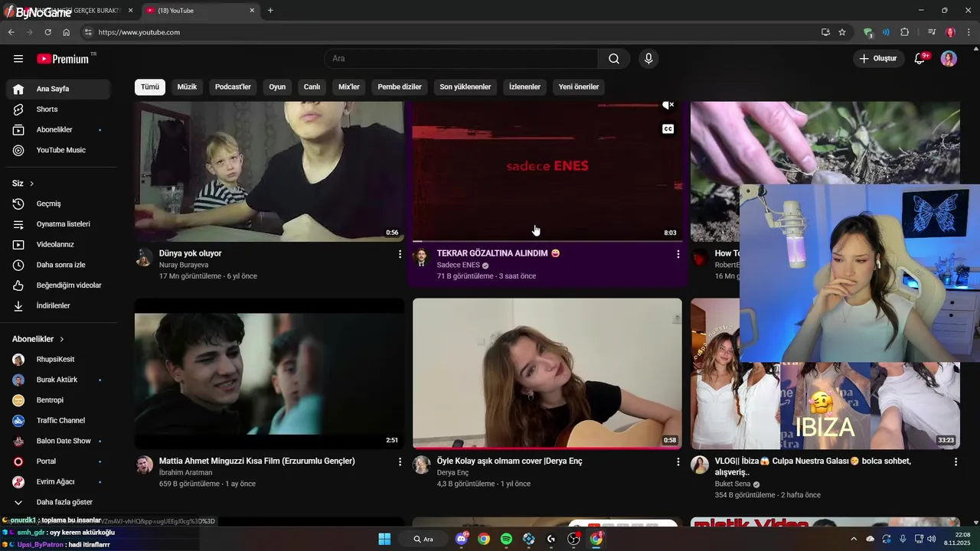This screenshot has height=551, width=980.
Task: Unmute the preview of Sadece ENES video
Action: click(x=668, y=106)
